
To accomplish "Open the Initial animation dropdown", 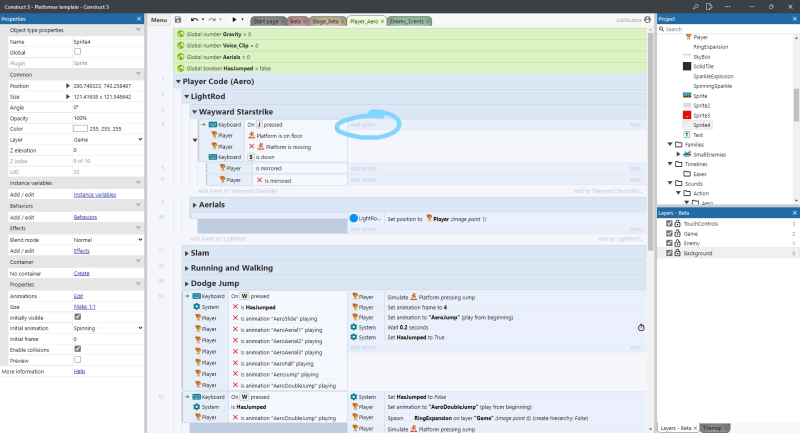I will tap(108, 328).
